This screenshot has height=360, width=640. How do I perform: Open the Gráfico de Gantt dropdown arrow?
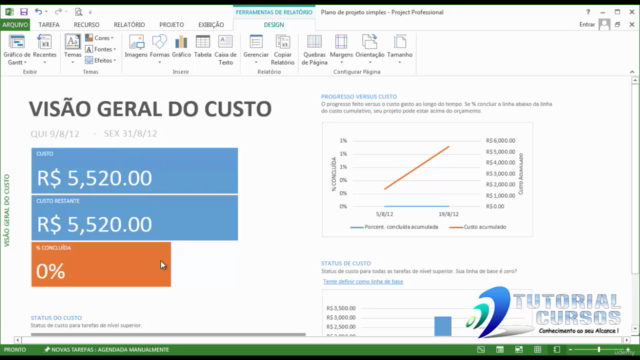tap(25, 62)
